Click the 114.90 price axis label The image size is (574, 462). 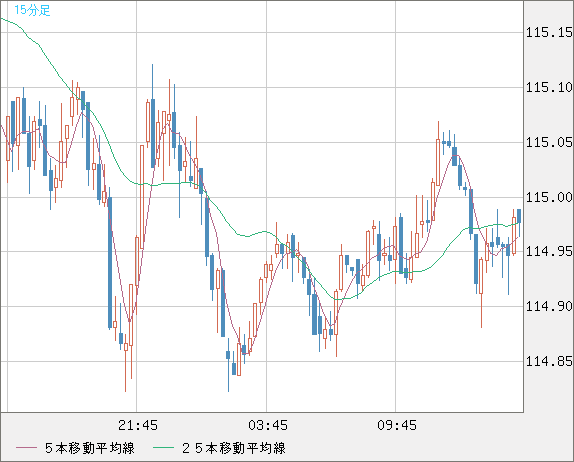(549, 306)
